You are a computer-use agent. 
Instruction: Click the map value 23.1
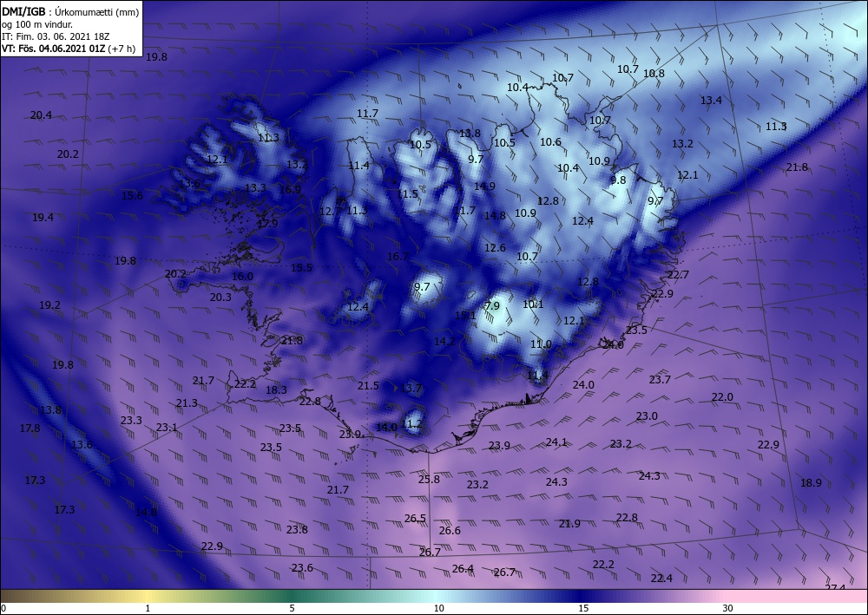pyautogui.click(x=167, y=427)
